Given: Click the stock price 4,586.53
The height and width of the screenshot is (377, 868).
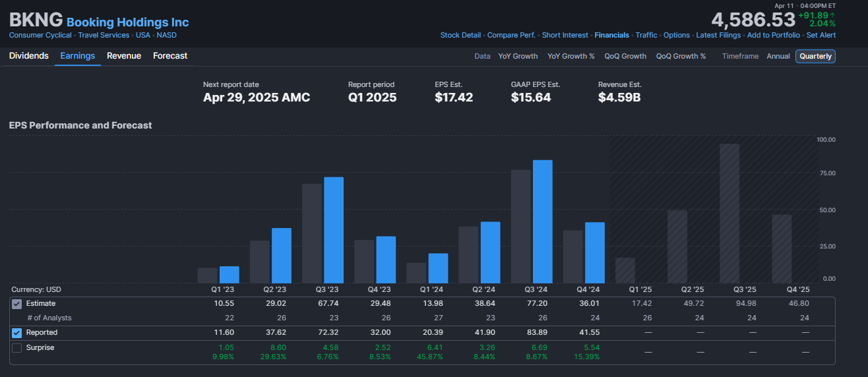Looking at the screenshot, I should pyautogui.click(x=753, y=19).
